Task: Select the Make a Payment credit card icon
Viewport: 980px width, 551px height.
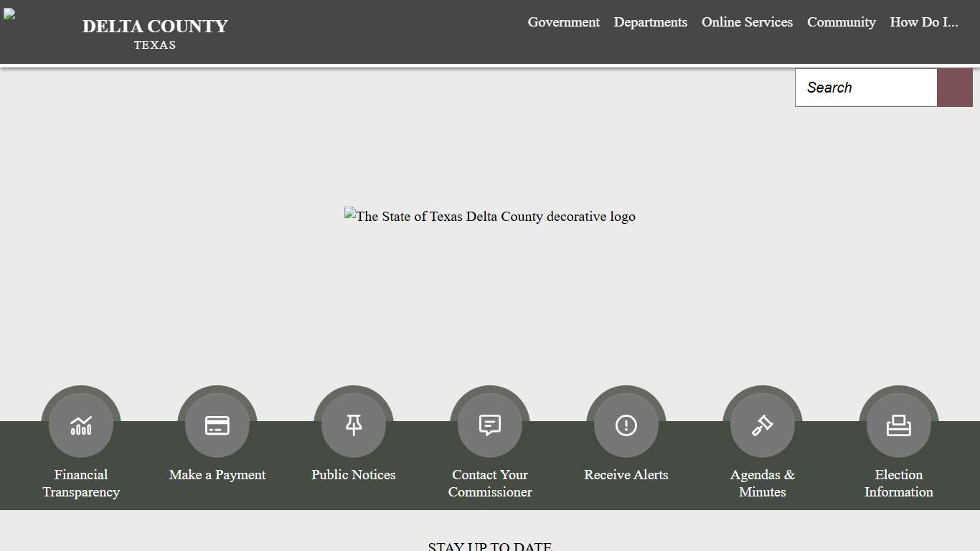Action: click(x=217, y=423)
